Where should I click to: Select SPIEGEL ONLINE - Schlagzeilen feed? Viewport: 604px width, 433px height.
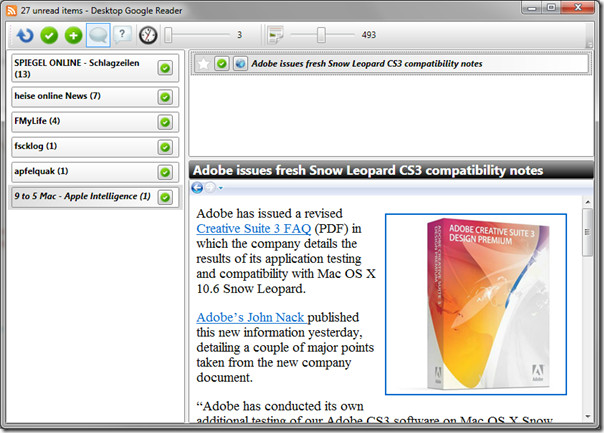coord(95,68)
